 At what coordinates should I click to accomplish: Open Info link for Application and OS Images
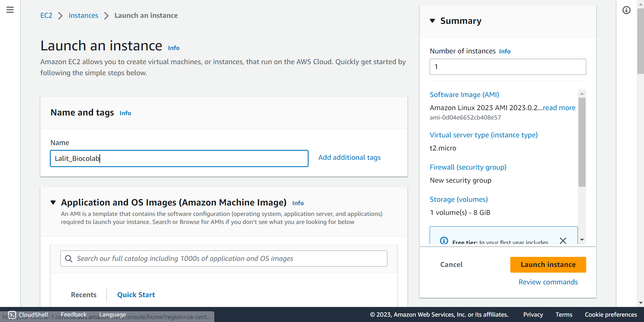tap(298, 203)
